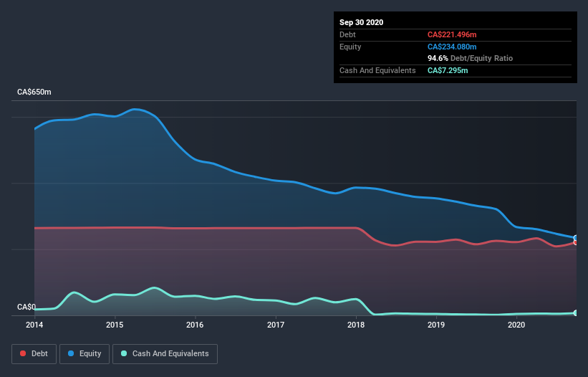This screenshot has width=588, height=377.
Task: Select the red Debt endpoint marker on chart
Action: (576, 242)
